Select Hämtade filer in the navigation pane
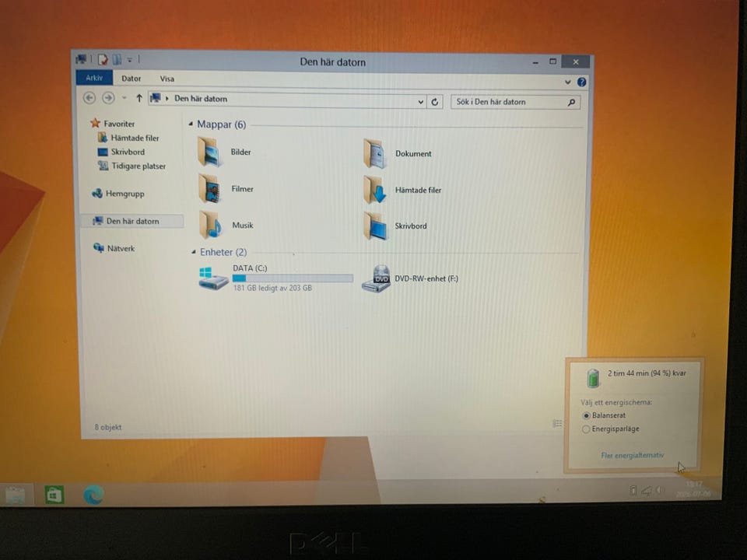This screenshot has width=747, height=560. (x=128, y=138)
